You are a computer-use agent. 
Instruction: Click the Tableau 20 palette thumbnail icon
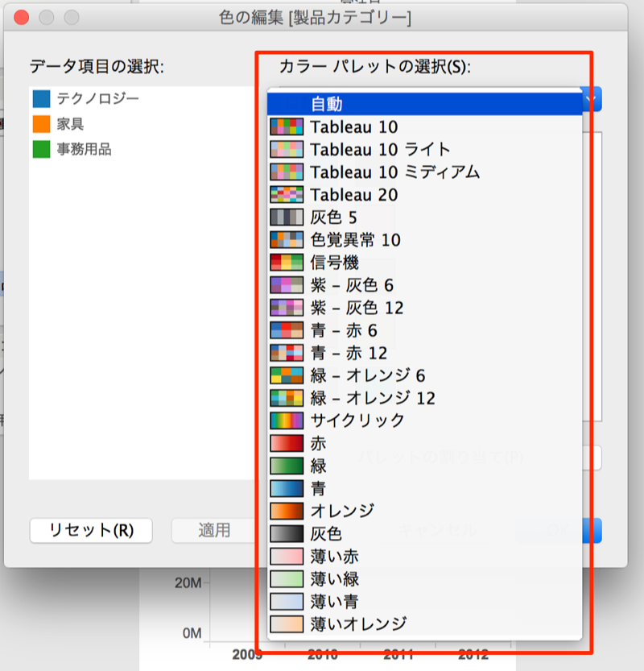pyautogui.click(x=287, y=194)
